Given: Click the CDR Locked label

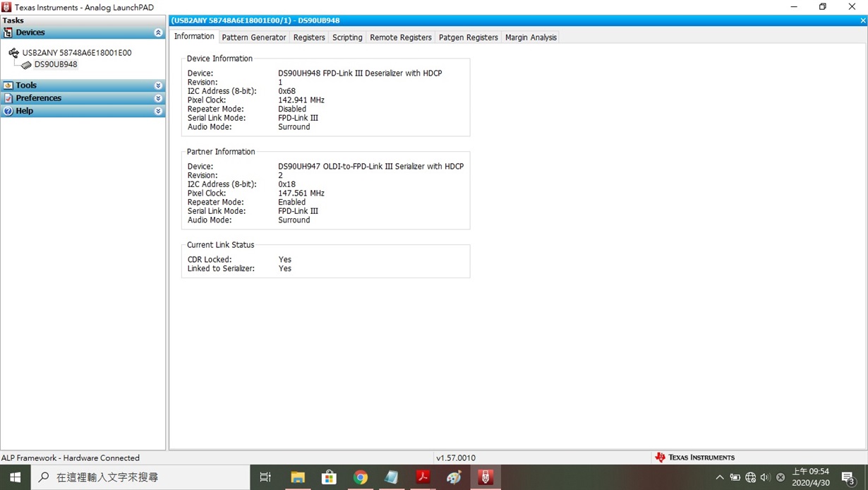Looking at the screenshot, I should 210,260.
